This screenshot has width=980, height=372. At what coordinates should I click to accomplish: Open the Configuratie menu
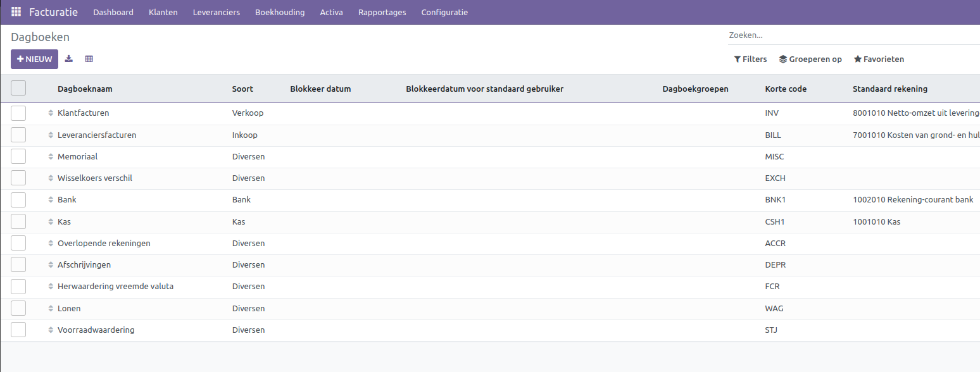point(444,12)
